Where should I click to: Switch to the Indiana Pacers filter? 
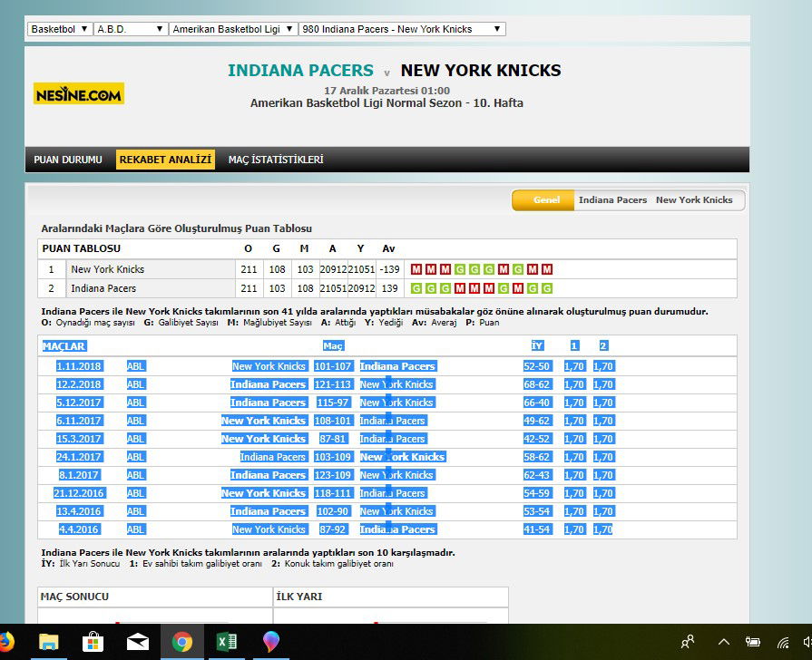(x=612, y=199)
